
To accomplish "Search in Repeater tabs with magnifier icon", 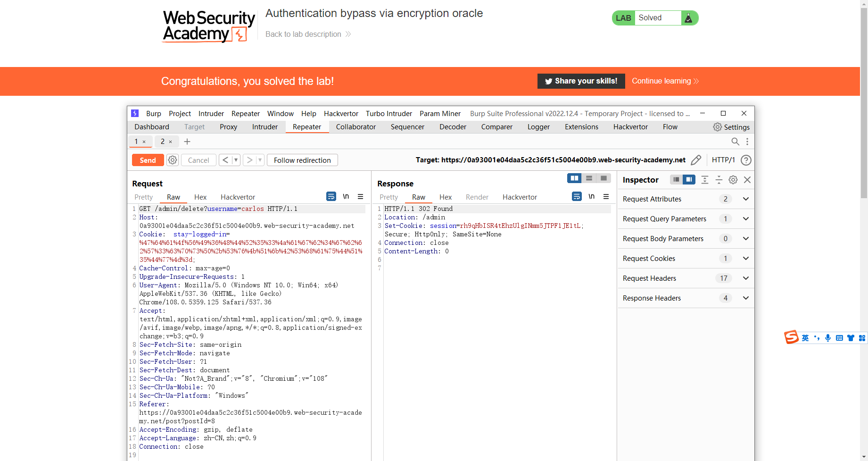I will [735, 142].
